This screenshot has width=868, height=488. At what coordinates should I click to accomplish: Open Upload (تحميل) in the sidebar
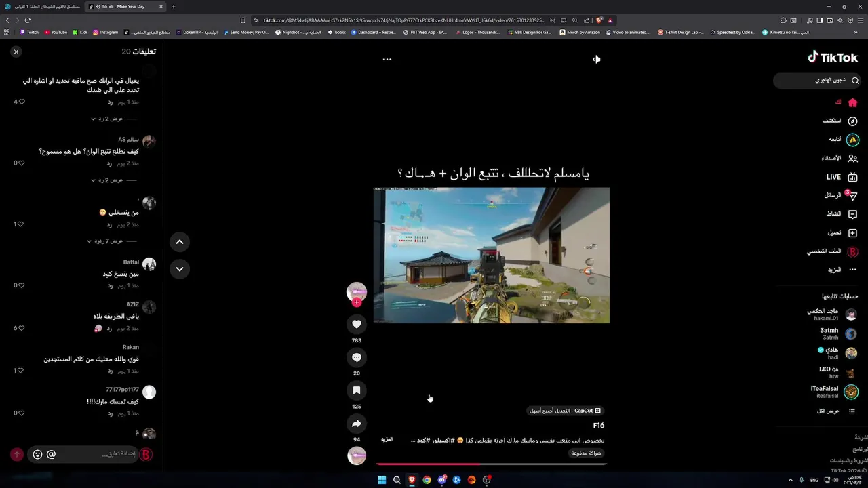[842, 232]
